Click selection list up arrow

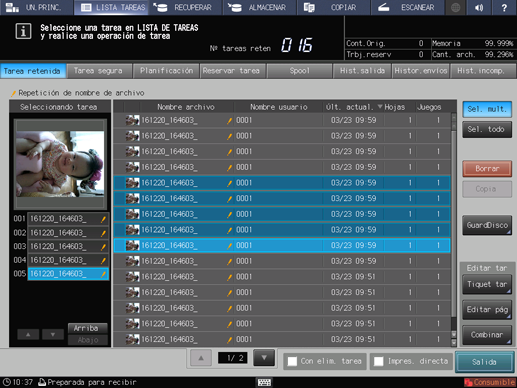(28, 334)
